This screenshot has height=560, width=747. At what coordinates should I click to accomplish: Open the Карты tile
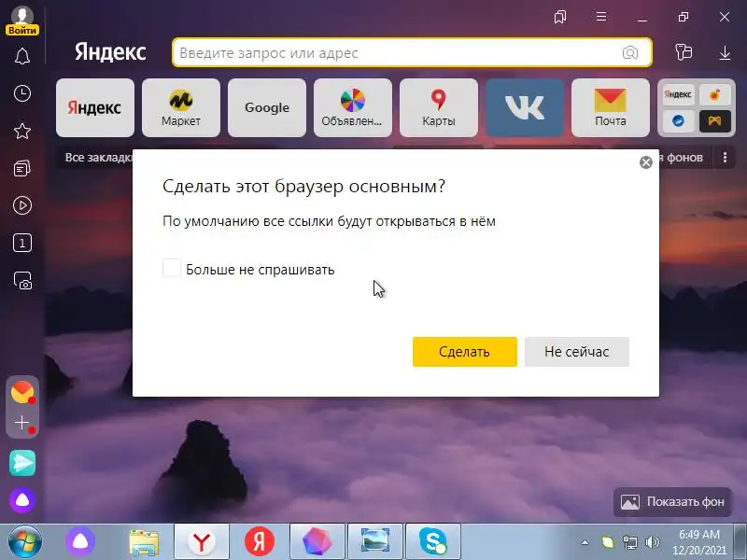pyautogui.click(x=438, y=107)
